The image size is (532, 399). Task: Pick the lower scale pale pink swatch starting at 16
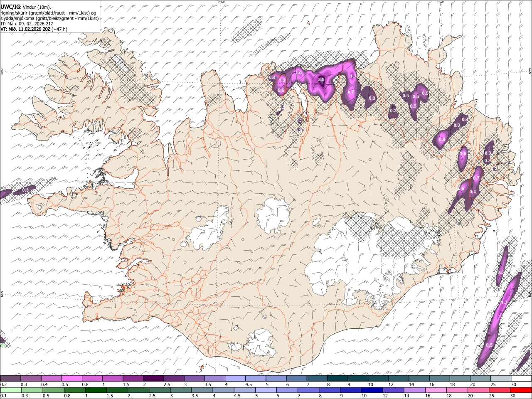click(x=436, y=390)
